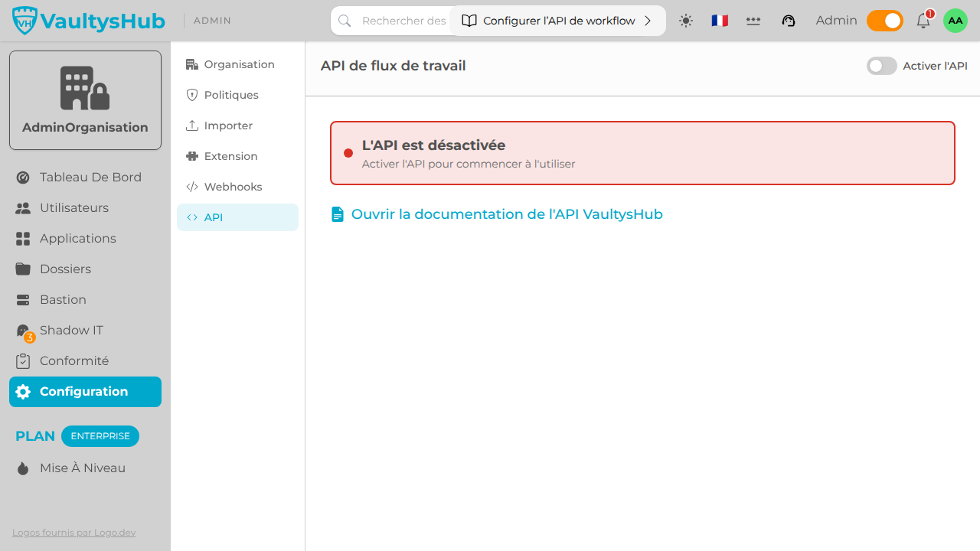Open the Bastion page
This screenshot has height=551, width=980.
(85, 300)
